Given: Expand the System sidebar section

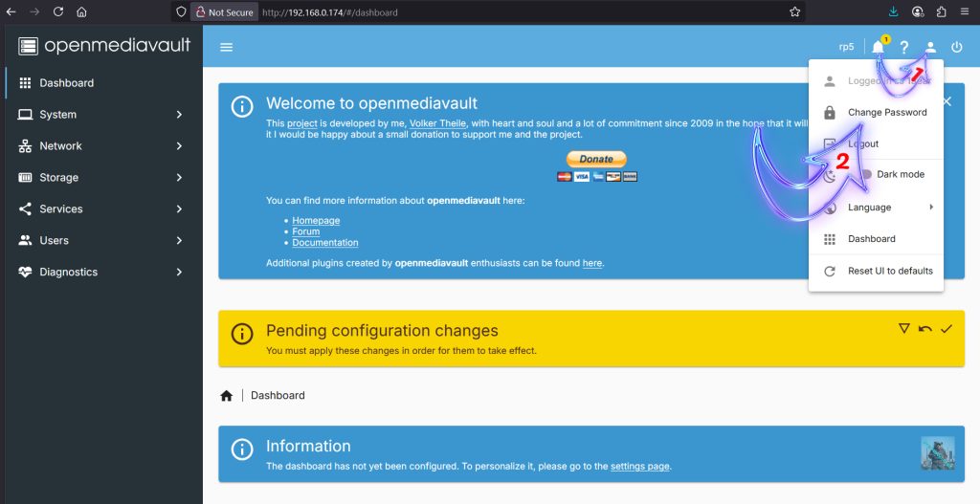Looking at the screenshot, I should click(100, 115).
